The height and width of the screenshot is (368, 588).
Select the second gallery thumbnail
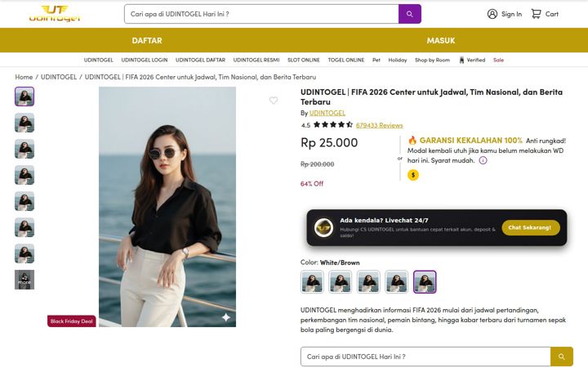[x=24, y=123]
